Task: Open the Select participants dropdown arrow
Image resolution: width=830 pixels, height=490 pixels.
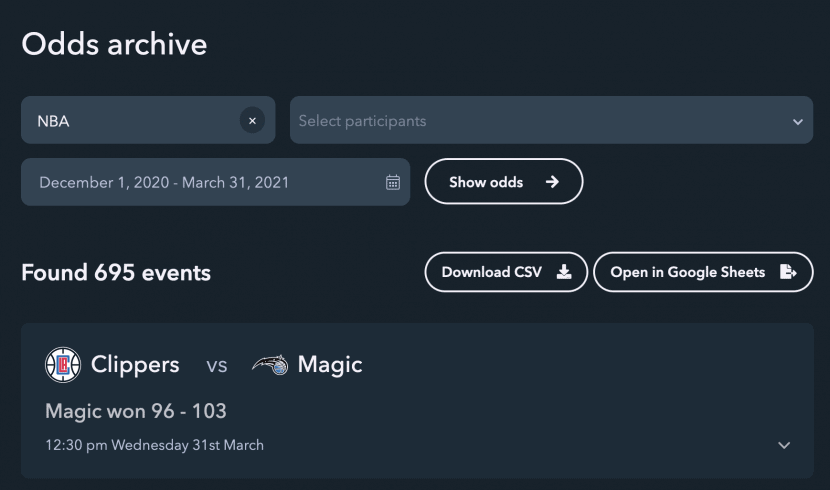Action: [x=798, y=122]
